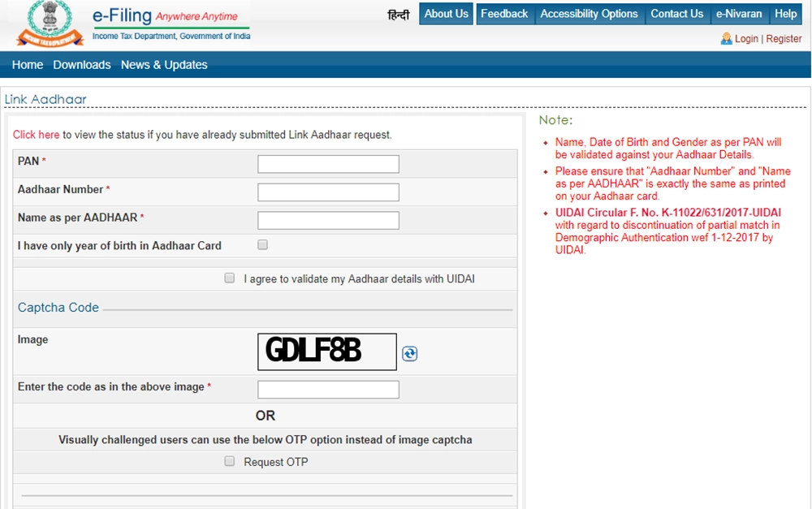Click here link to view status
The image size is (812, 509).
[x=37, y=135]
